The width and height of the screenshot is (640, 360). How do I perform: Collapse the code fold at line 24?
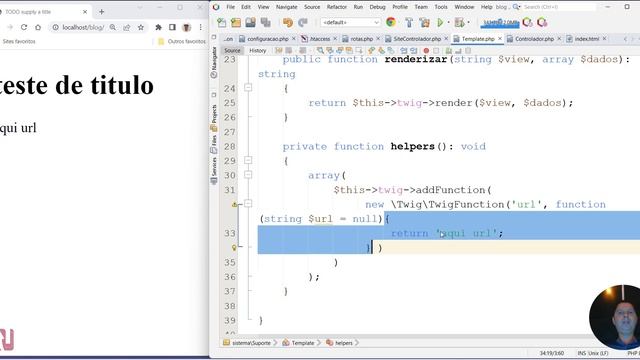coord(248,87)
